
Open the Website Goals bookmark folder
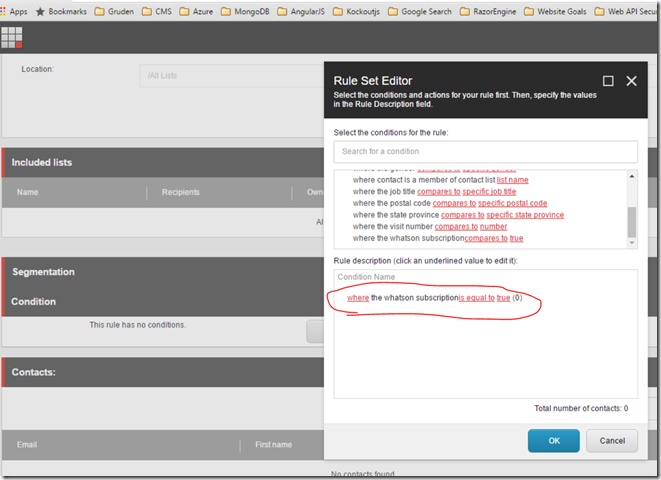point(555,11)
